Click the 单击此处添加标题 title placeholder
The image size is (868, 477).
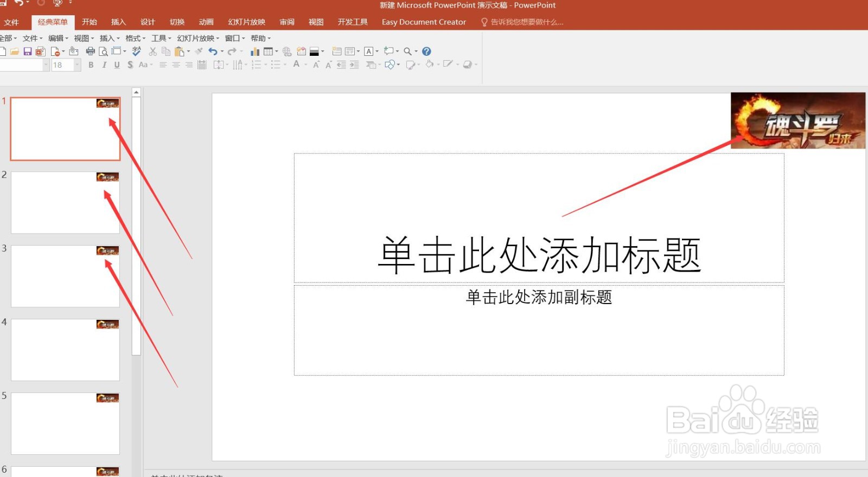point(539,218)
